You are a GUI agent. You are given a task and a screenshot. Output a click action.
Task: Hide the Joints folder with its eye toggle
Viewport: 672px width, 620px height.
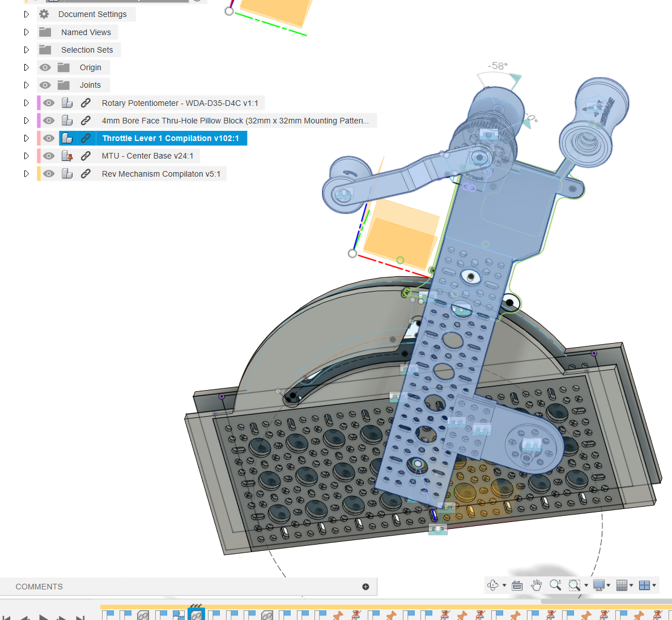(45, 85)
